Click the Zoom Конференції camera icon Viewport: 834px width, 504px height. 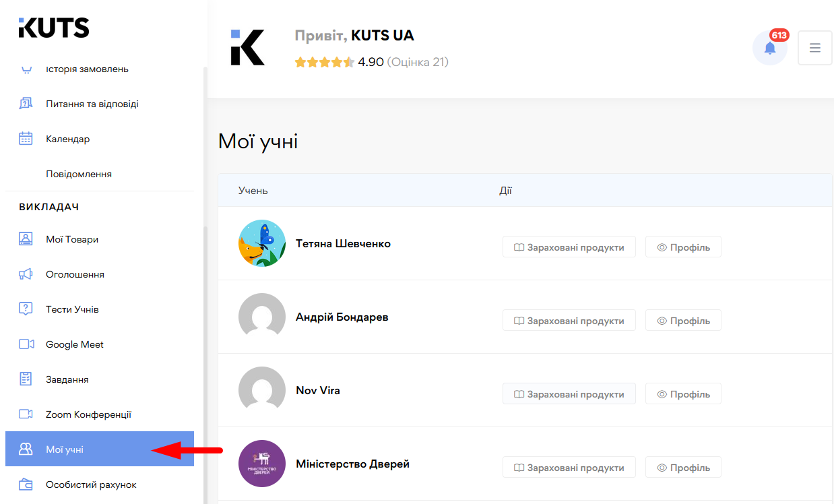point(26,414)
